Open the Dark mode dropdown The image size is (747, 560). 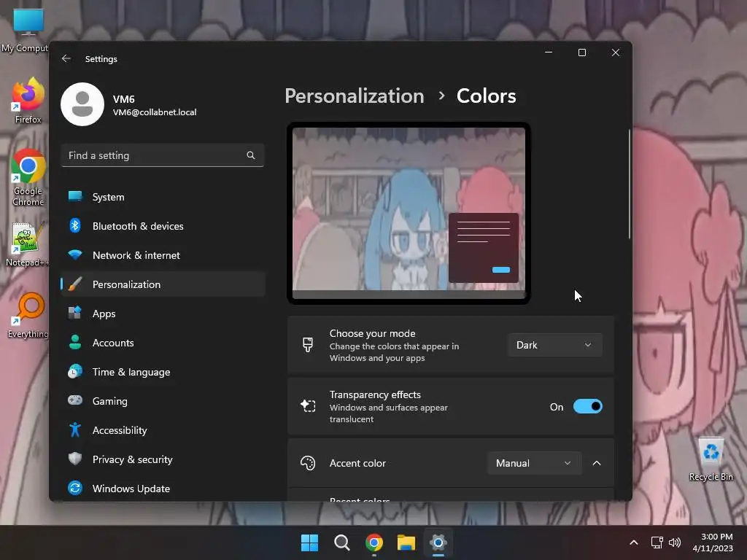(554, 345)
